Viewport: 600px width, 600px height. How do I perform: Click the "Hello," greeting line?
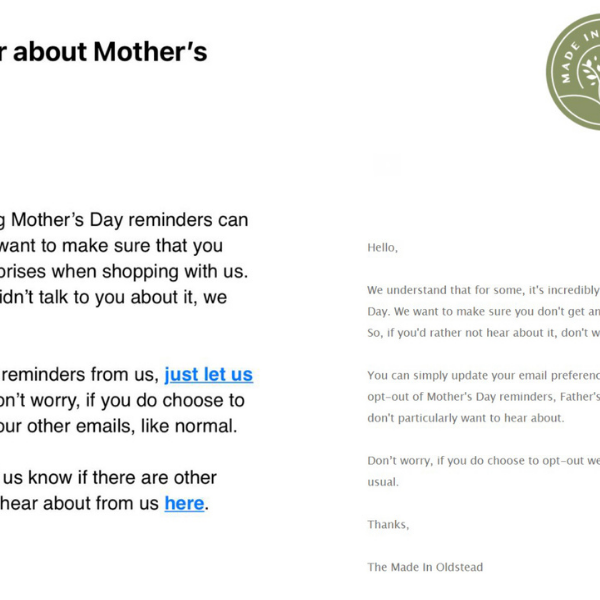click(382, 247)
